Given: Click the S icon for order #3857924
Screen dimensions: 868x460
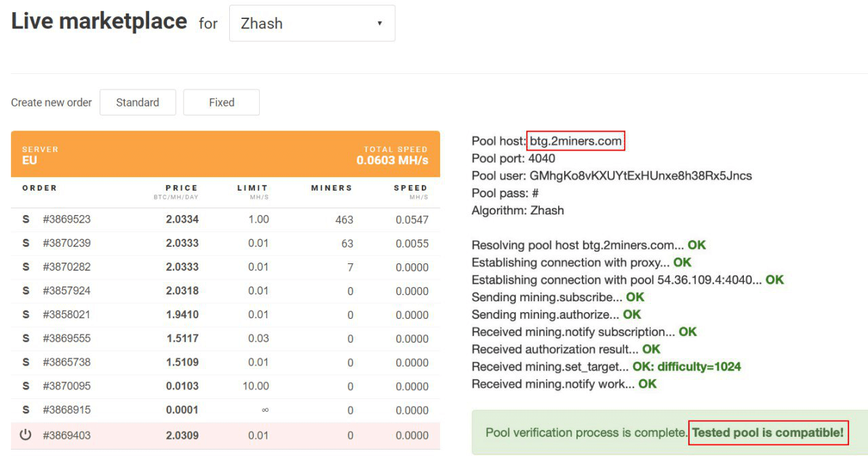Looking at the screenshot, I should 26,290.
